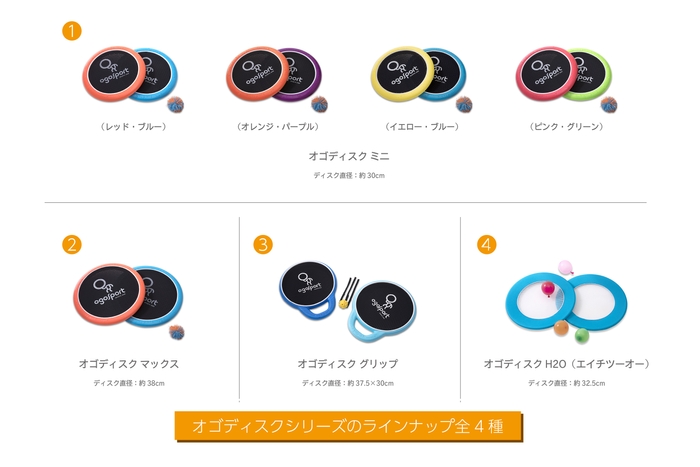
Task: Click the orange lineup banner at bottom
Action: [x=348, y=426]
